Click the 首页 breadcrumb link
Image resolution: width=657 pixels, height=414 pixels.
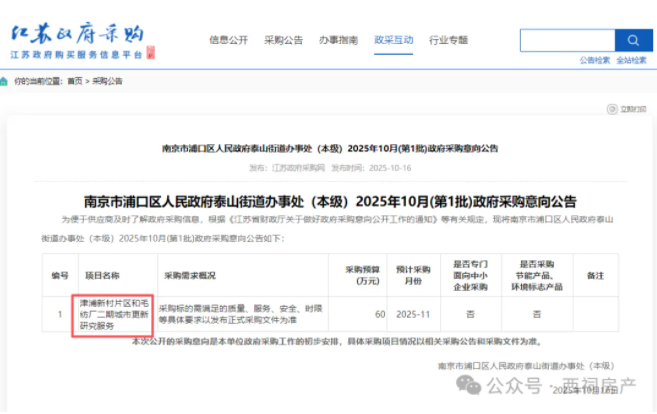(75, 81)
